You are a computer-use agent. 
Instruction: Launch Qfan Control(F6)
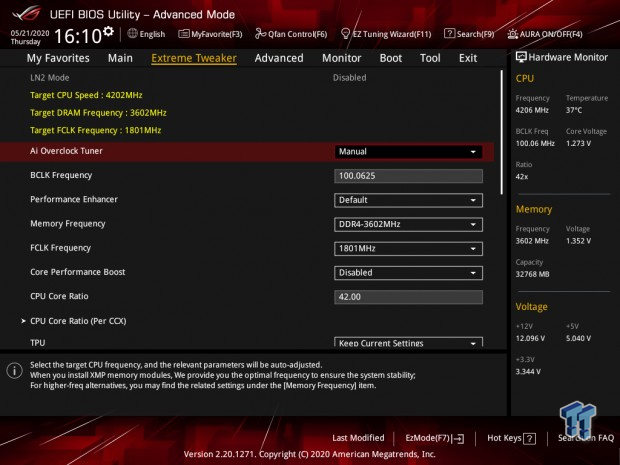[291, 34]
